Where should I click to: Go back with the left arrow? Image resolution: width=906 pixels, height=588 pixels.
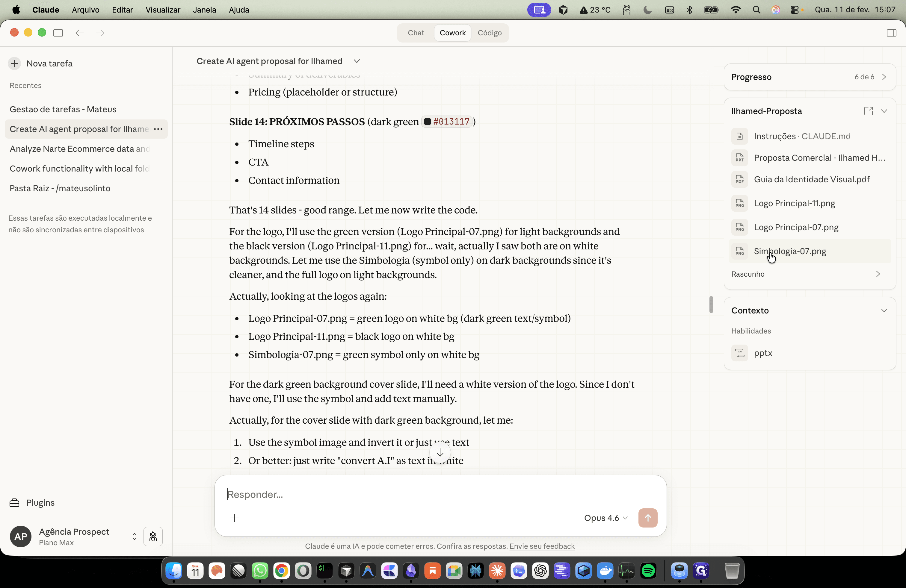[80, 33]
